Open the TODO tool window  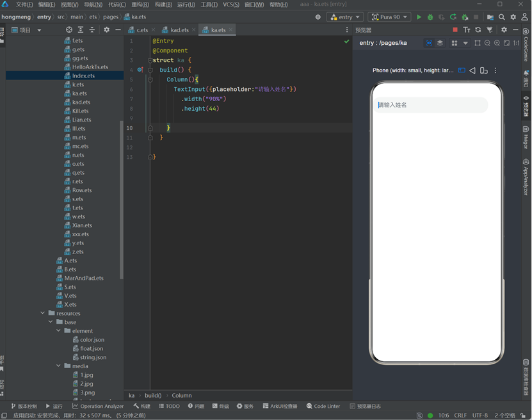coord(169,406)
